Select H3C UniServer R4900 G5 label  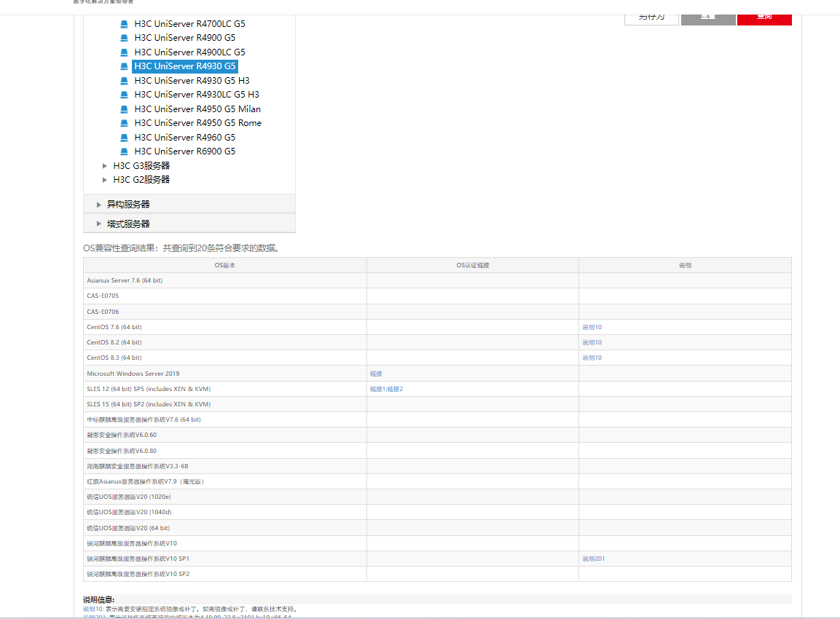[x=185, y=37]
